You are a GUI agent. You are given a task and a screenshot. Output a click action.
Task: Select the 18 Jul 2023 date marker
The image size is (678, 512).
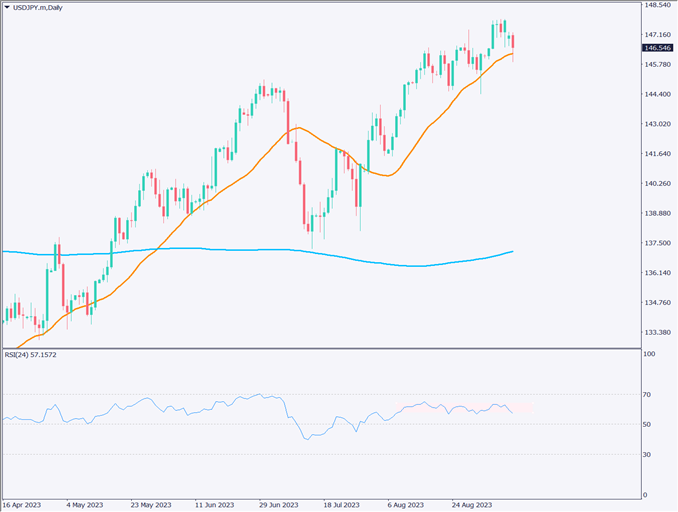tap(341, 505)
